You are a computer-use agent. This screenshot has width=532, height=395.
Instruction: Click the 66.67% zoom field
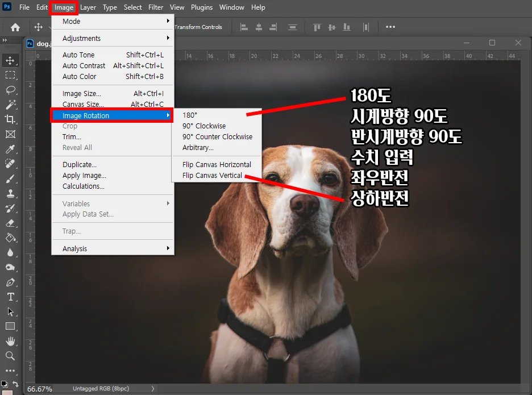pos(40,389)
